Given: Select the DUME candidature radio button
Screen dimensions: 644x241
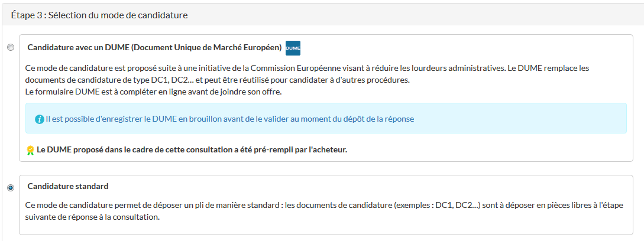Looking at the screenshot, I should coord(11,47).
